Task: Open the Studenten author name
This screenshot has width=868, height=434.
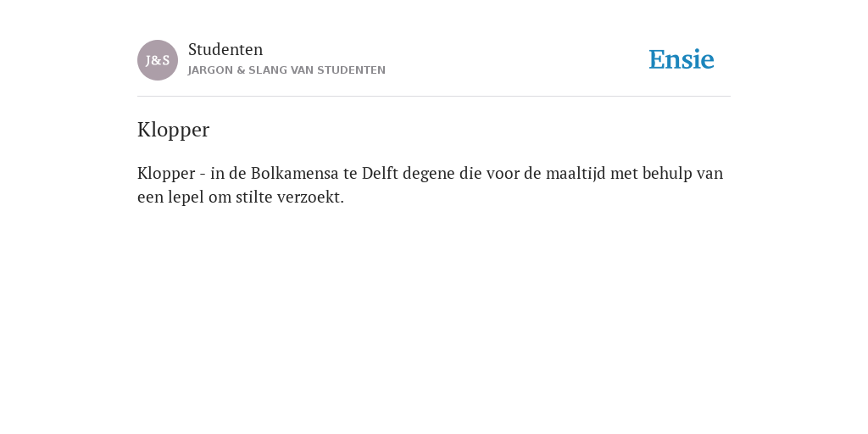Action: [225, 50]
